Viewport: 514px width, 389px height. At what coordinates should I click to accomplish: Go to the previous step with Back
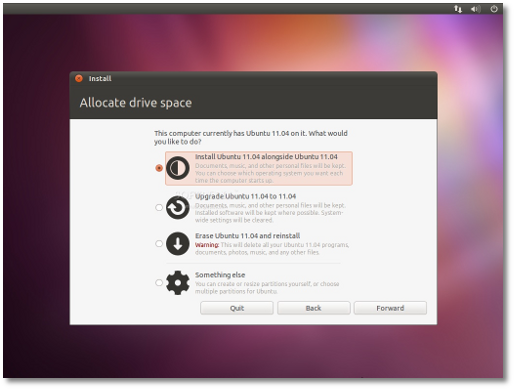pyautogui.click(x=314, y=308)
